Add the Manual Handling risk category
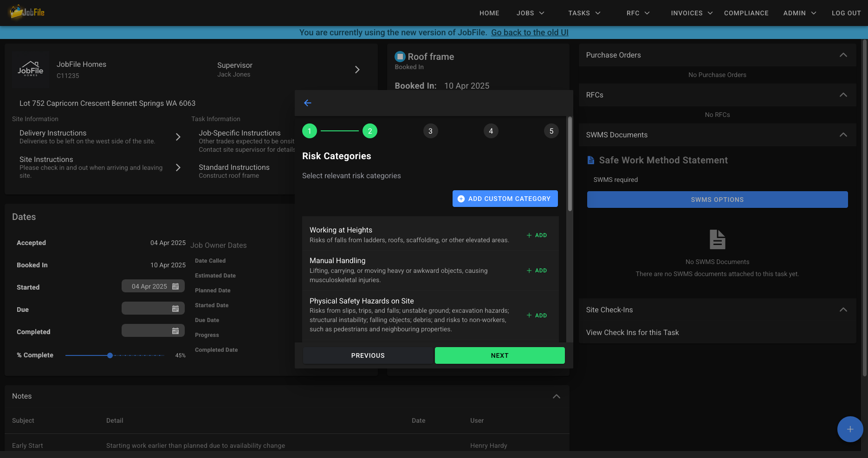868x458 pixels. [537, 271]
